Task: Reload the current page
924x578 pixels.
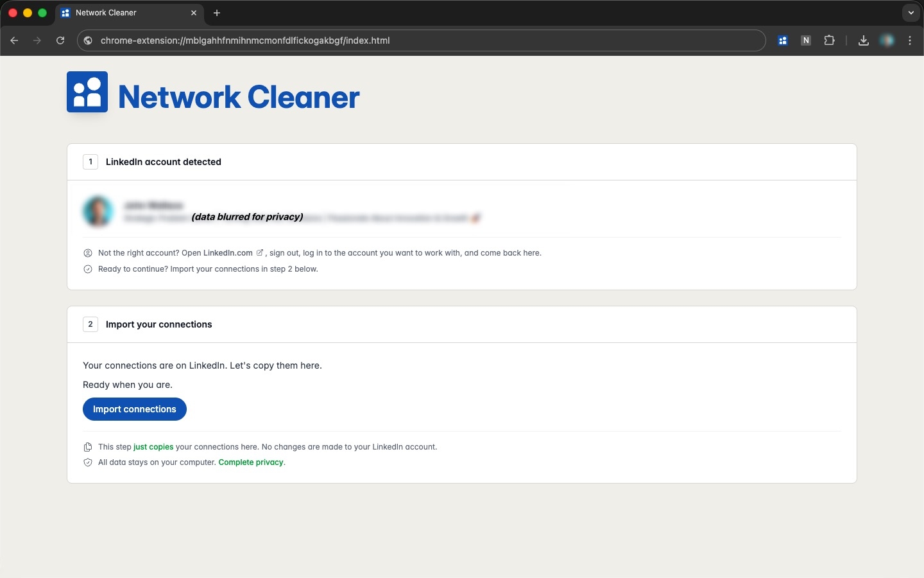Action: 60,40
